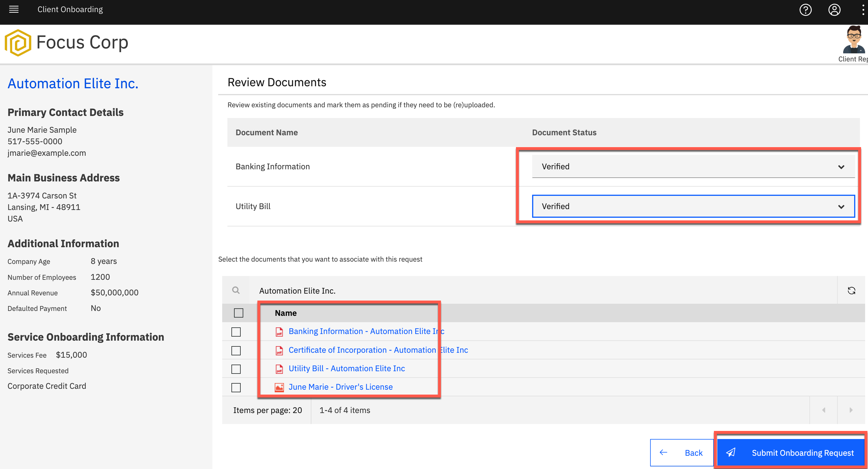Screen dimensions: 868x469
Task: Click the Document Status column header
Action: pyautogui.click(x=564, y=132)
